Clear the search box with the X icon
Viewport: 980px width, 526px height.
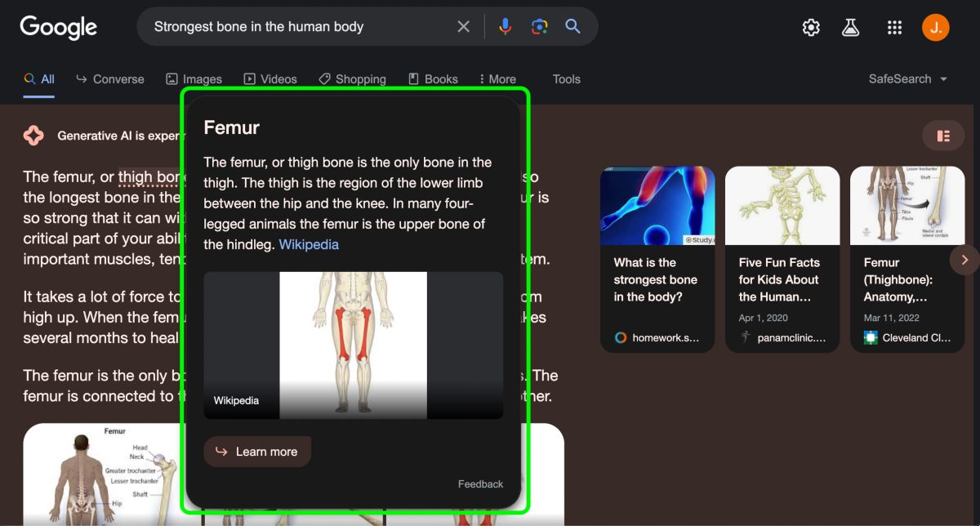click(463, 26)
